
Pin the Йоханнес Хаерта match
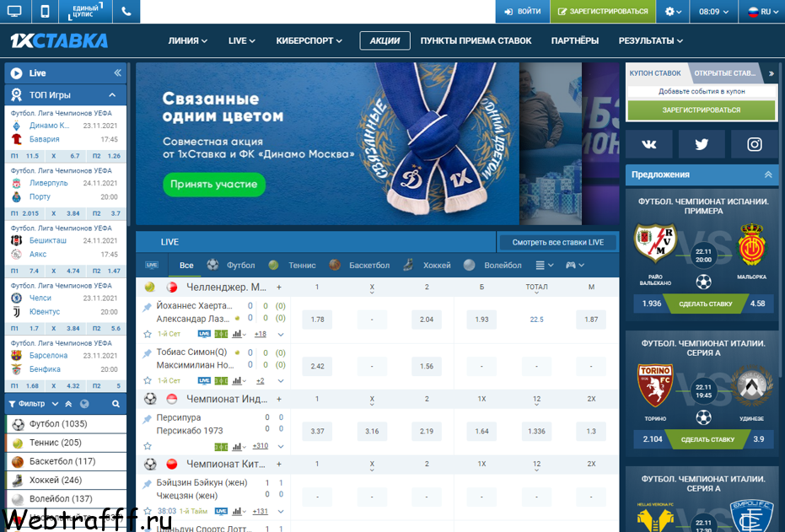[x=147, y=307]
